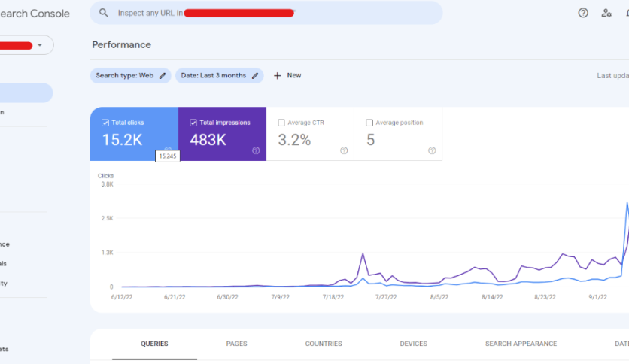Open help icon on Average position card

(432, 150)
